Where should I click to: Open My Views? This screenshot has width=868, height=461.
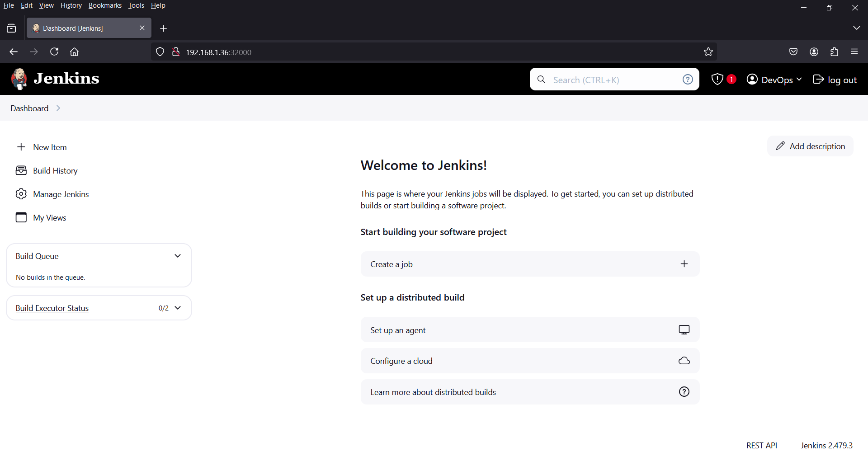pos(50,217)
